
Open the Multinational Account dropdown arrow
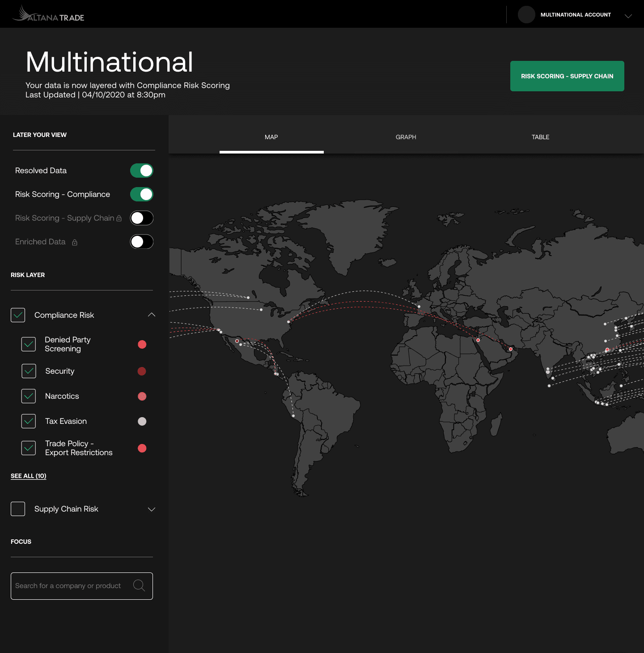[x=628, y=16]
